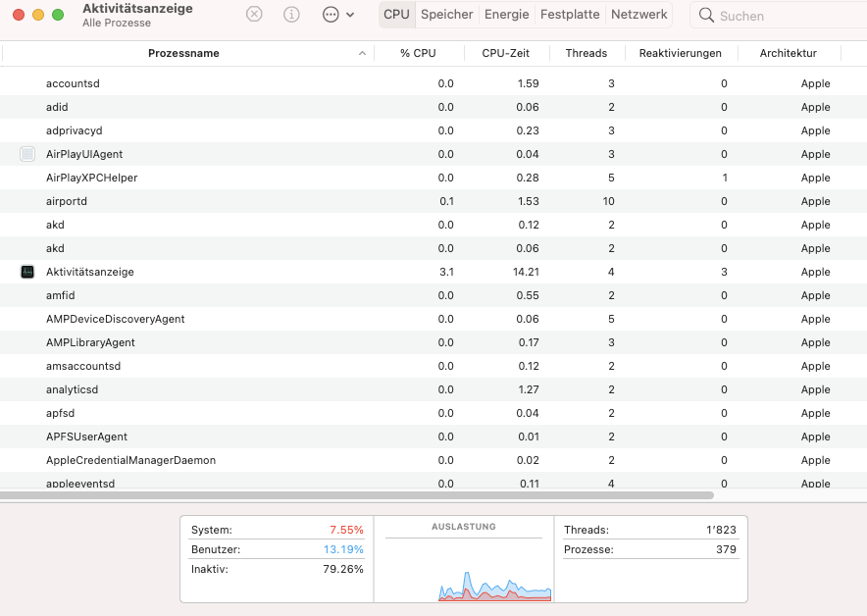Click the Inaktiv 79.26% value
This screenshot has width=867, height=616.
click(x=343, y=569)
